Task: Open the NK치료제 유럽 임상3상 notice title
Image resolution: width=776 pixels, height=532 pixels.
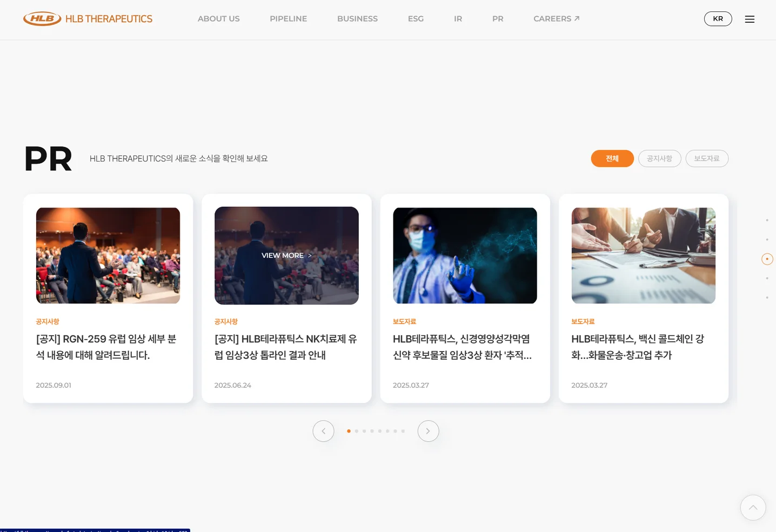Action: click(286, 347)
